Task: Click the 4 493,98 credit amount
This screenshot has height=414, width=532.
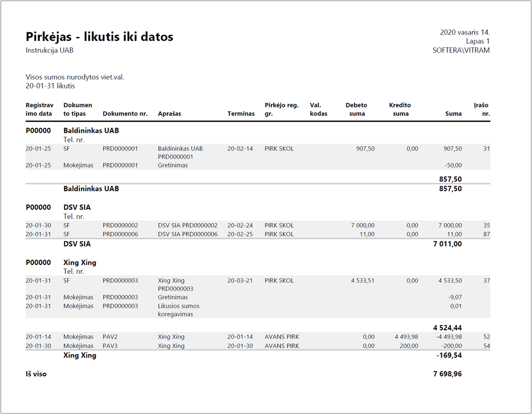Action: pyautogui.click(x=406, y=337)
